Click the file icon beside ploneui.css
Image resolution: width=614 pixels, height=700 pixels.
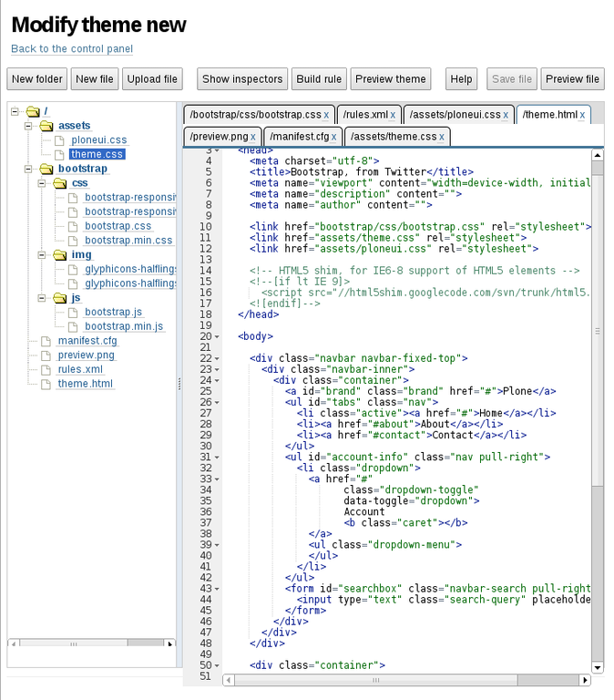(59, 140)
